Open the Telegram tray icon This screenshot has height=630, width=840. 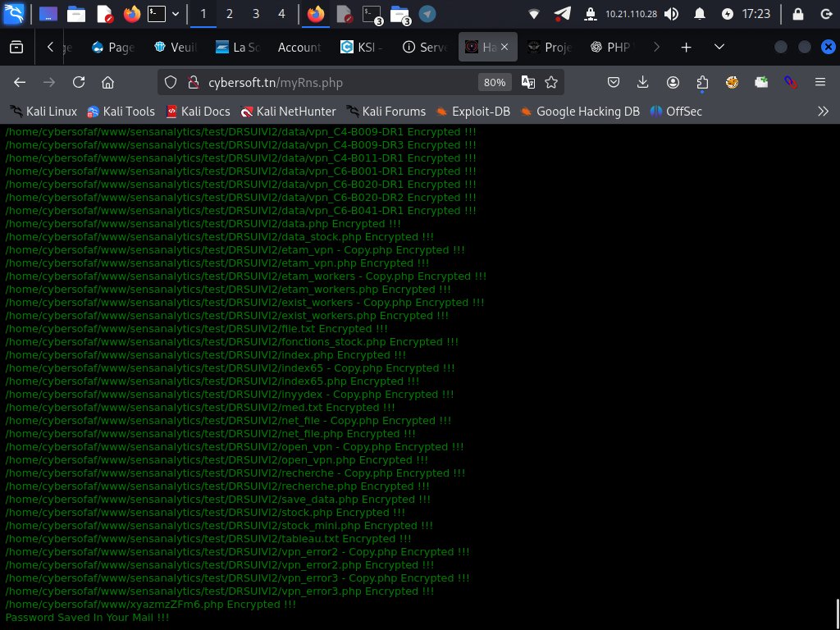click(562, 14)
